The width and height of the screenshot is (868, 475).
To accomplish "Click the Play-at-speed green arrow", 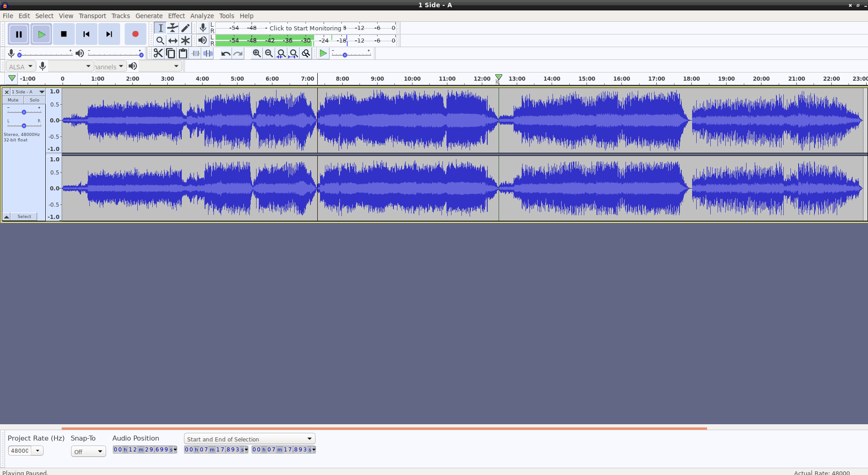I will (323, 53).
